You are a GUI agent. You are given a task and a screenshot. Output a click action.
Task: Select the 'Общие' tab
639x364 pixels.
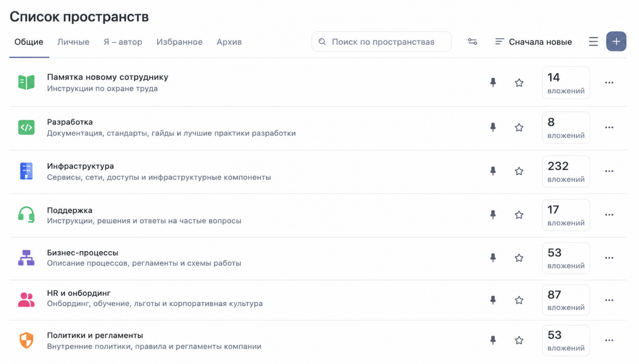click(29, 42)
